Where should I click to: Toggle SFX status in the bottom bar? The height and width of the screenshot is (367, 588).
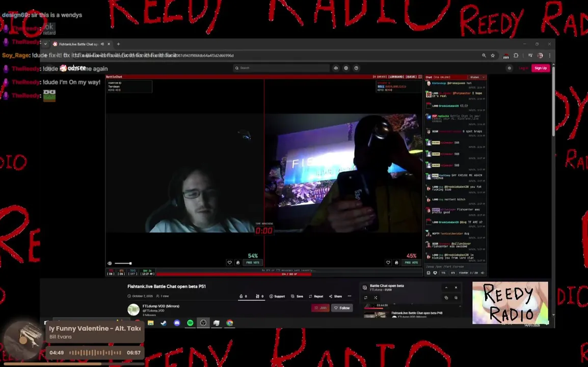[x=121, y=272]
